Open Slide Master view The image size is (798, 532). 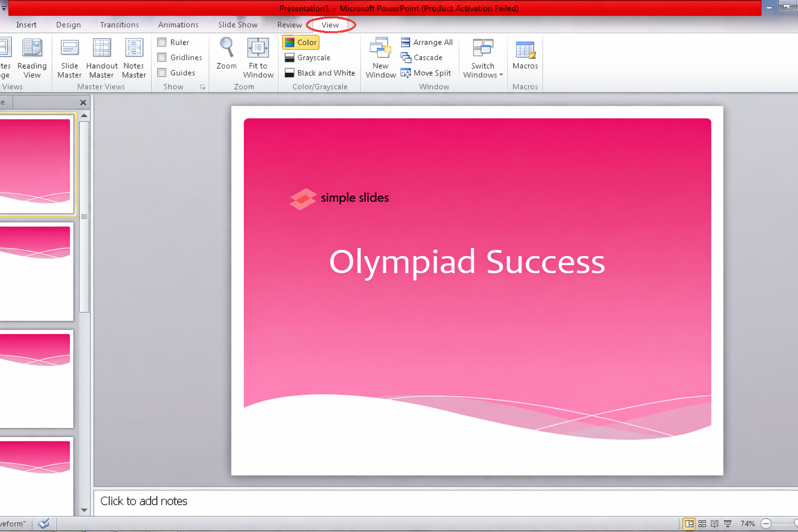click(69, 58)
